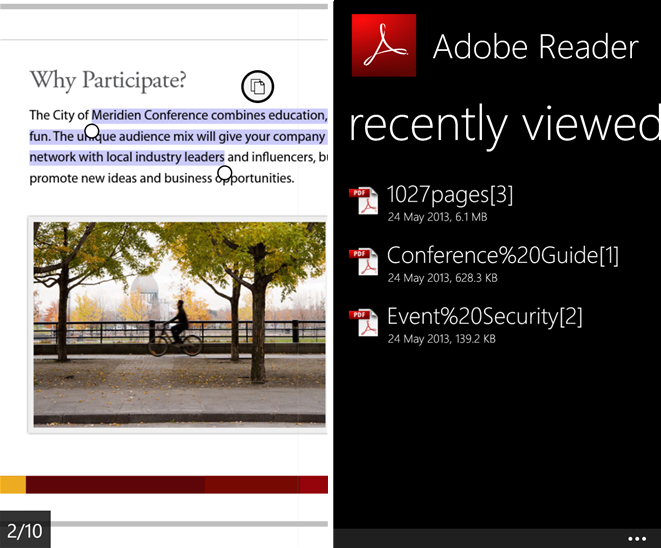661x548 pixels.
Task: Select the recently viewed heading
Action: (504, 125)
